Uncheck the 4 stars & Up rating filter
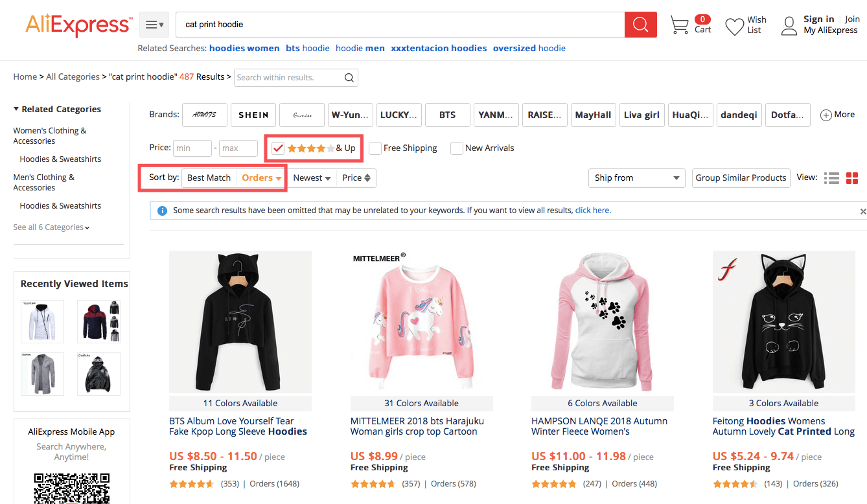This screenshot has width=867, height=504. pyautogui.click(x=278, y=148)
